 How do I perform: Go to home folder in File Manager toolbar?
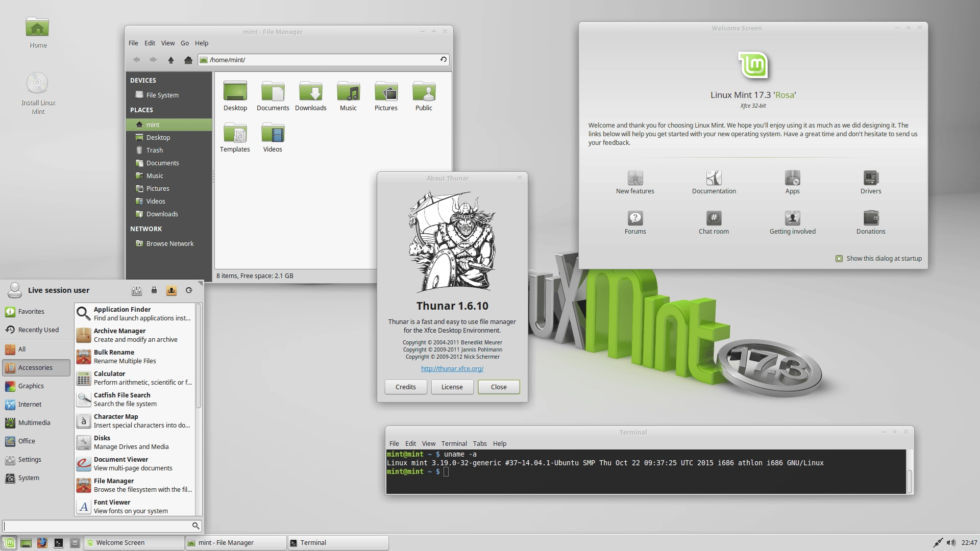click(188, 60)
